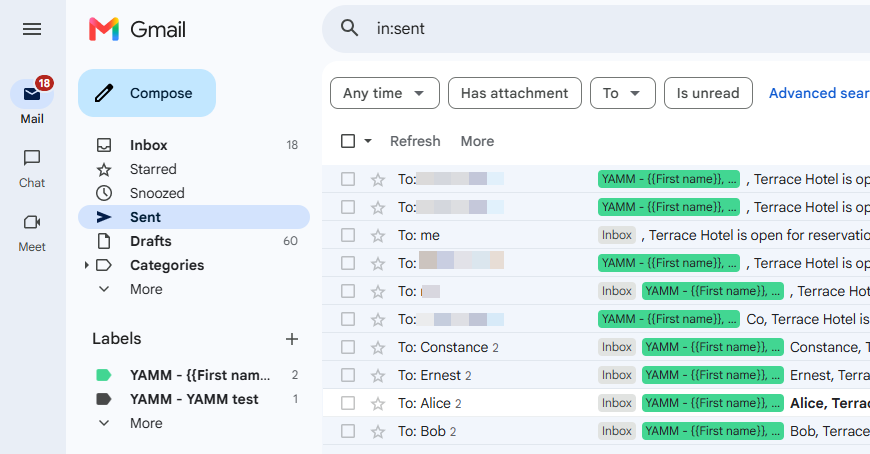Select checkbox for the Alice email

tap(348, 403)
